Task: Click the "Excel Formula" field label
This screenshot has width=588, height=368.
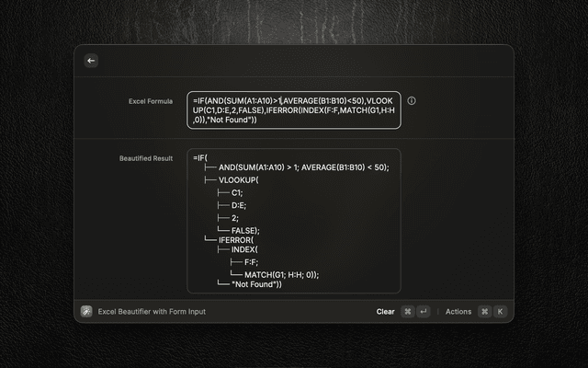Action: point(150,100)
